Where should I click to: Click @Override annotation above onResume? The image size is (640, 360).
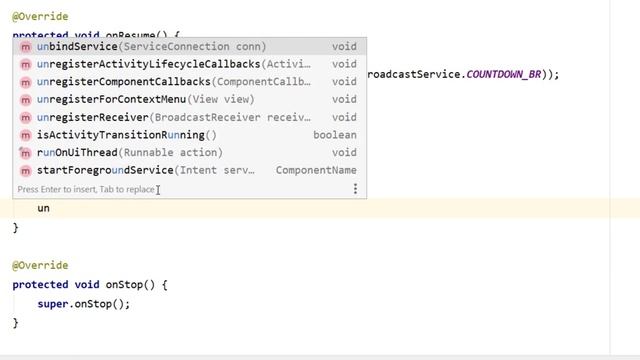pyautogui.click(x=40, y=16)
